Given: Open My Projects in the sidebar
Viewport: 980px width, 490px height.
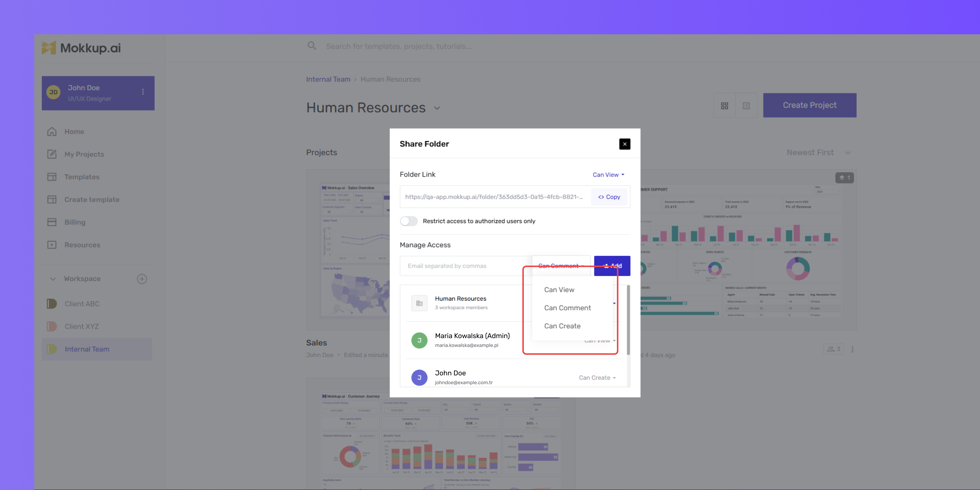Looking at the screenshot, I should [x=75, y=154].
